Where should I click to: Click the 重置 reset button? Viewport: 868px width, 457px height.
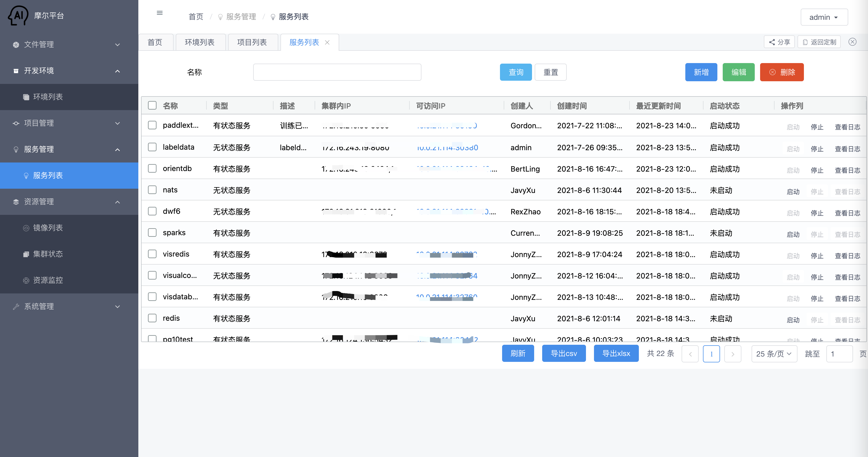551,72
